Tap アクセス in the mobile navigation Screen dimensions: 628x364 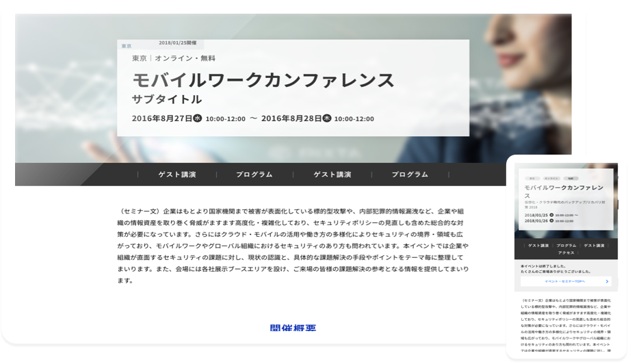pos(566,252)
